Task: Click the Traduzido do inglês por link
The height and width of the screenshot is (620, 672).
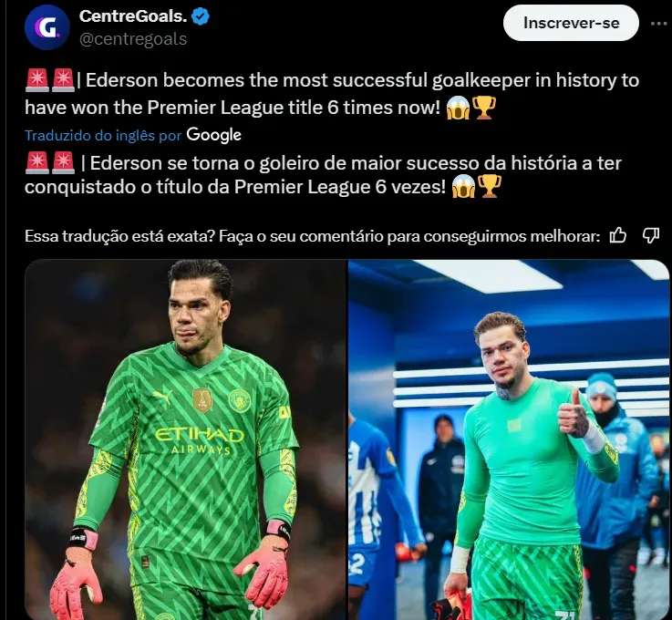Action: (x=103, y=136)
